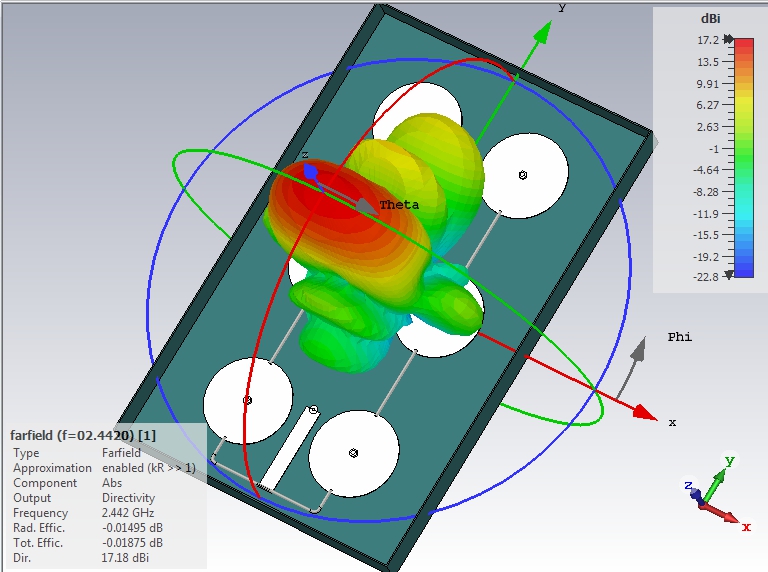The height and width of the screenshot is (572, 768).
Task: Click the Theta label on the pattern
Action: click(x=399, y=205)
